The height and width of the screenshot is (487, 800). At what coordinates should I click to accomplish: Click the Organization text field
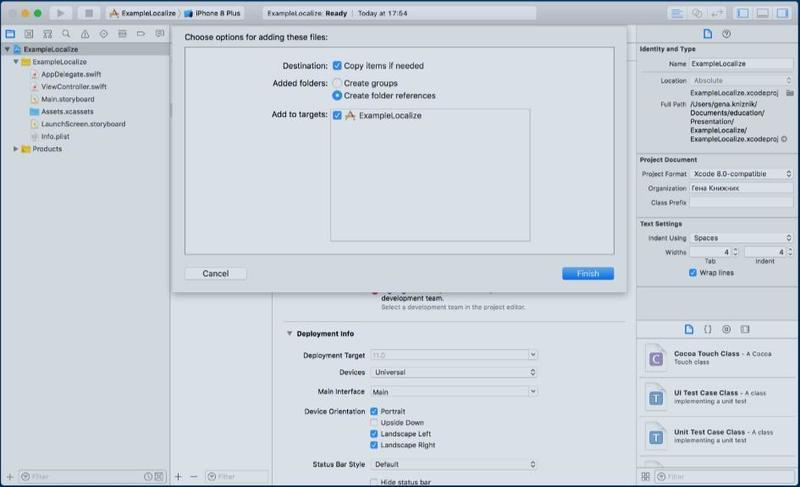(x=741, y=188)
